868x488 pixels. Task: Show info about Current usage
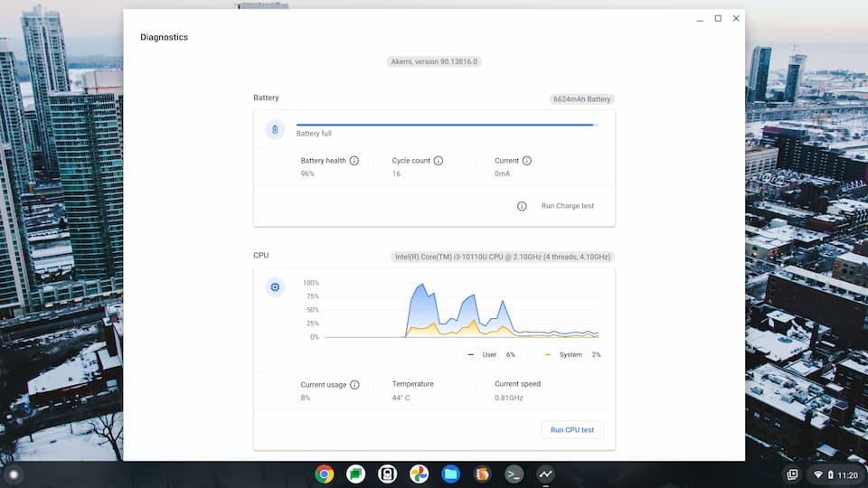pos(354,385)
